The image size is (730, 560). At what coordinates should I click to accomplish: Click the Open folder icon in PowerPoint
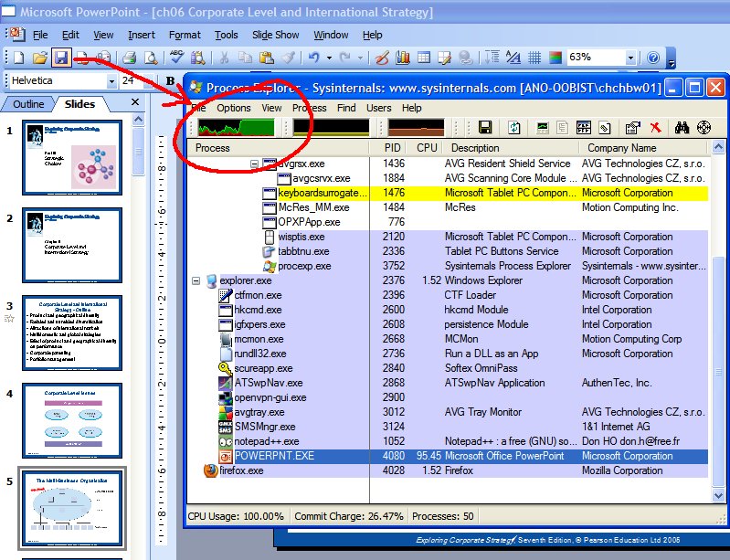tap(40, 58)
